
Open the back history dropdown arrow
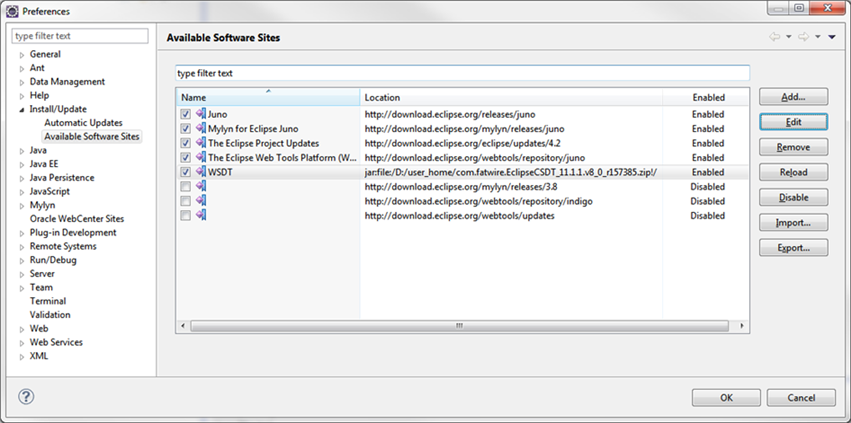coord(789,37)
